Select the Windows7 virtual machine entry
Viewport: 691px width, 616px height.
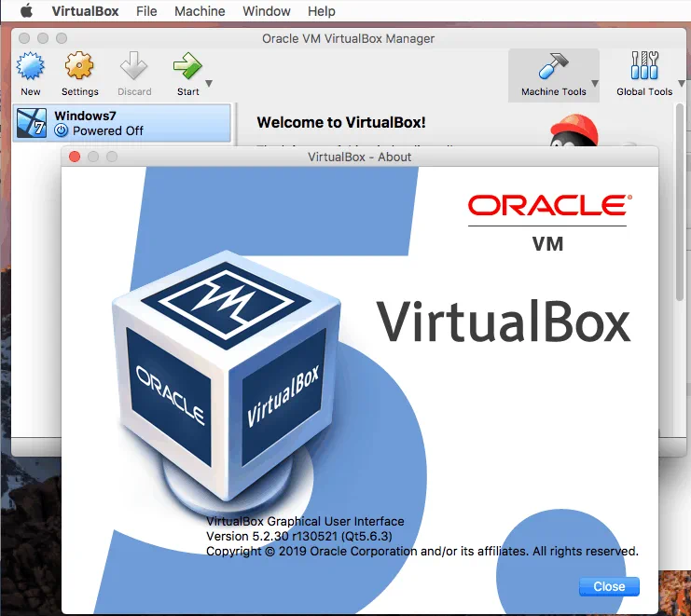(121, 123)
